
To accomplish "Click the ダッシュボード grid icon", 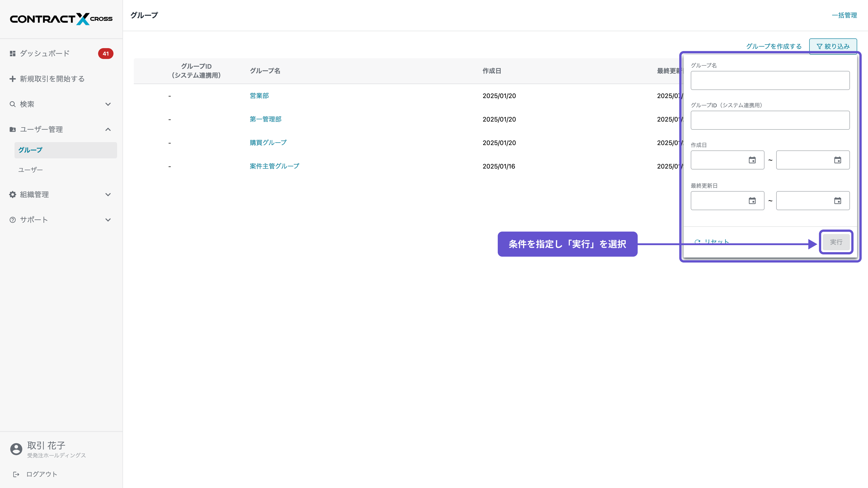I will [x=12, y=54].
